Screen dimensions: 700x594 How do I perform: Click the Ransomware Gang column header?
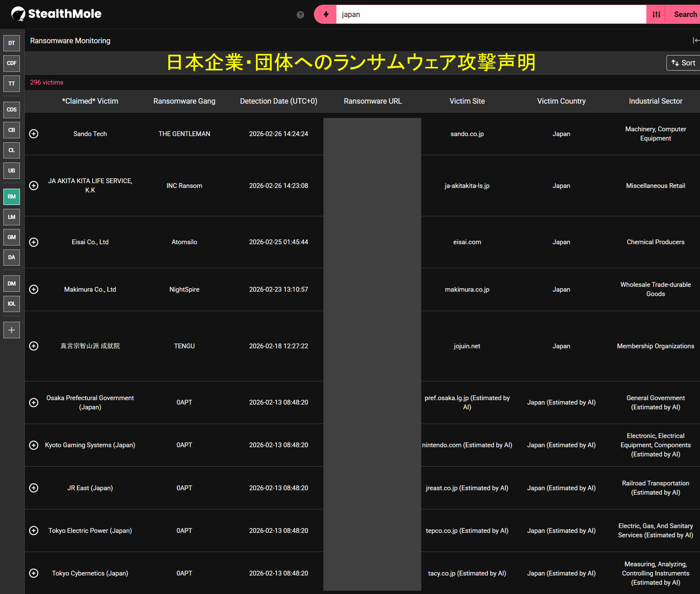(184, 101)
